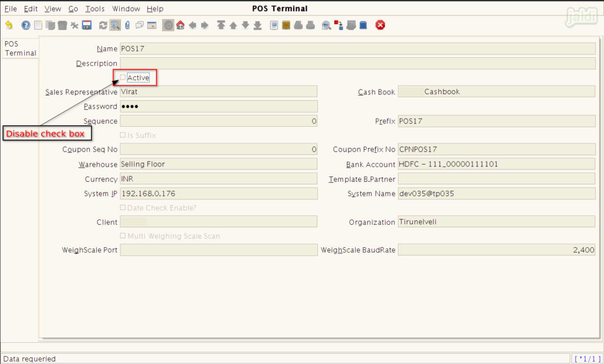This screenshot has width=604, height=364.
Task: Click the Detail record right arrow icon
Action: [205, 25]
